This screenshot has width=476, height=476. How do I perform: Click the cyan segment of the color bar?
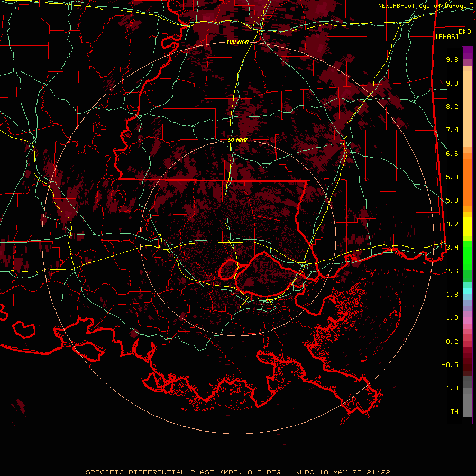467,291
